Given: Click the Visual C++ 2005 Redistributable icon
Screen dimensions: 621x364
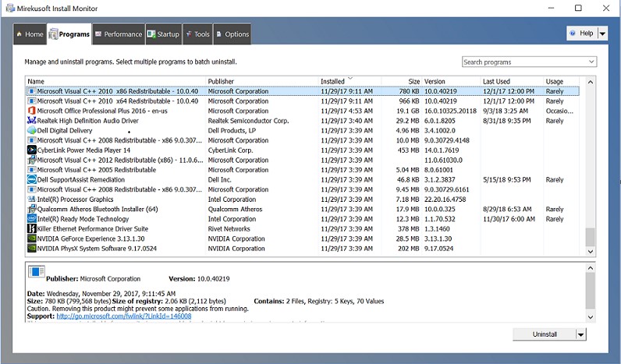Looking at the screenshot, I should (32, 170).
